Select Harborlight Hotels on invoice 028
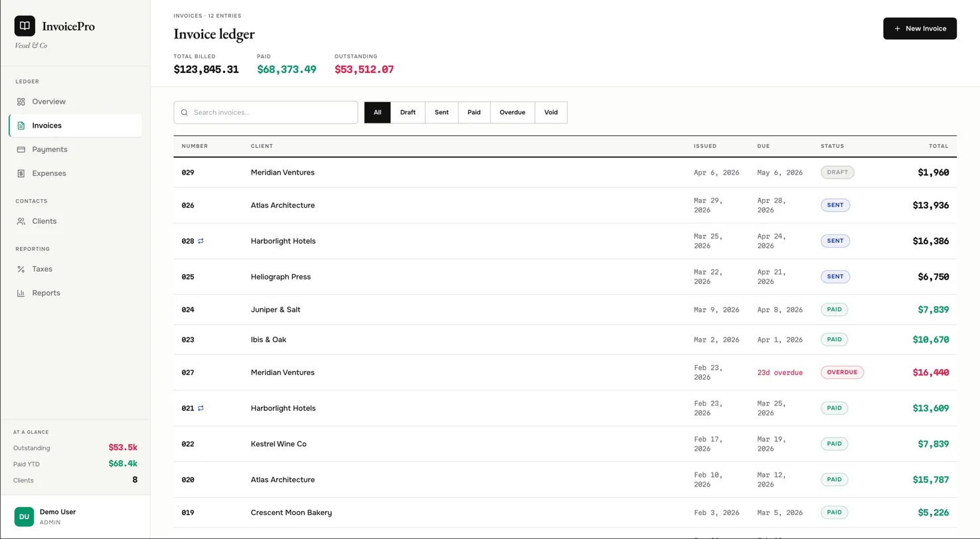 pos(283,241)
